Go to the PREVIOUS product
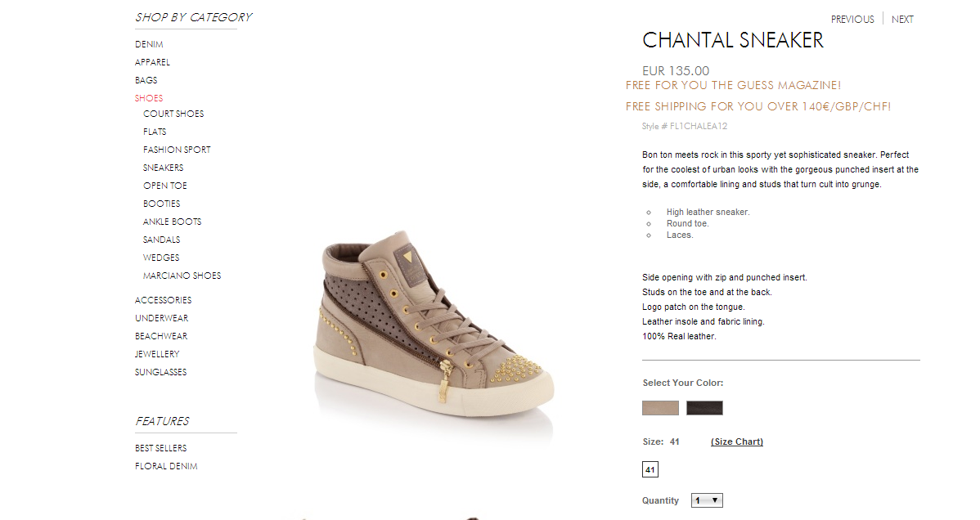Screen dimensions: 980x520 [x=852, y=20]
